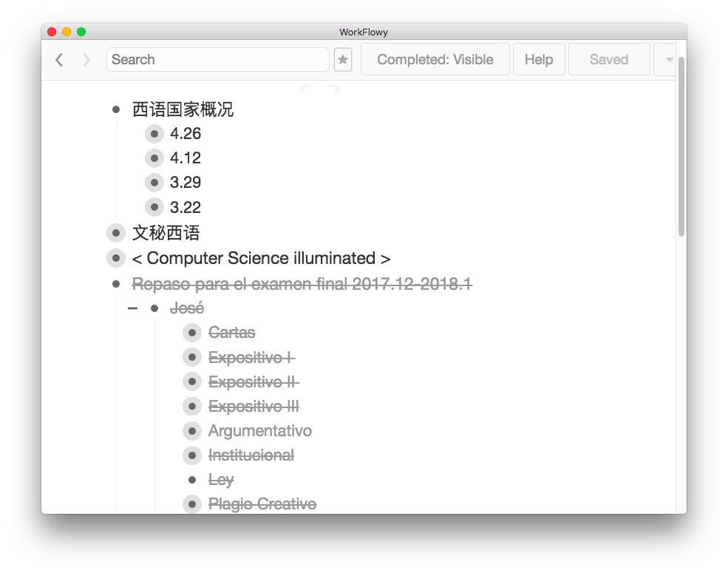Image resolution: width=728 pixels, height=573 pixels.
Task: Click the bullet next to 4.26
Action: pos(154,134)
